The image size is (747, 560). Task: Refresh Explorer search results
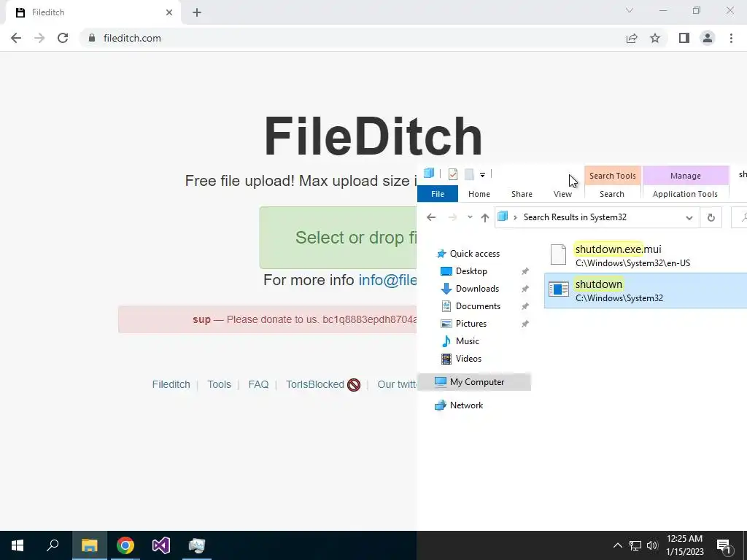[x=711, y=217]
